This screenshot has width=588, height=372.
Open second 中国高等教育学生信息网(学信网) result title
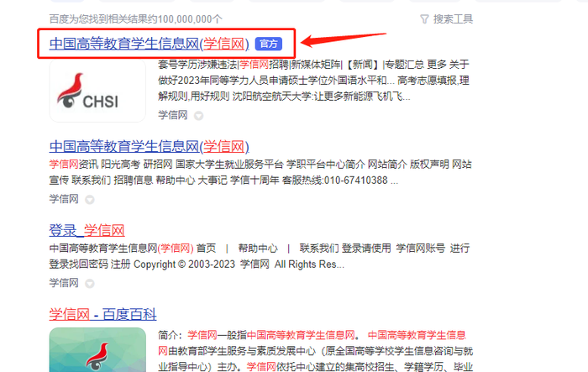149,146
